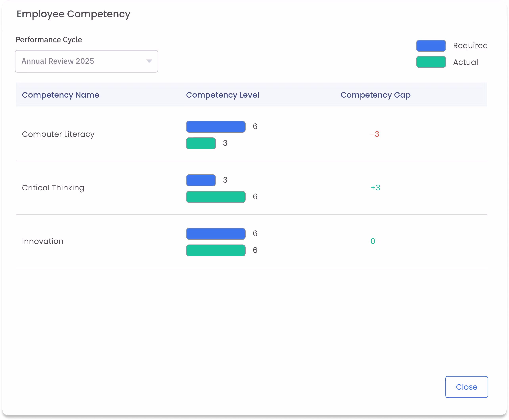
Task: Click the Required legend label
Action: (x=470, y=46)
